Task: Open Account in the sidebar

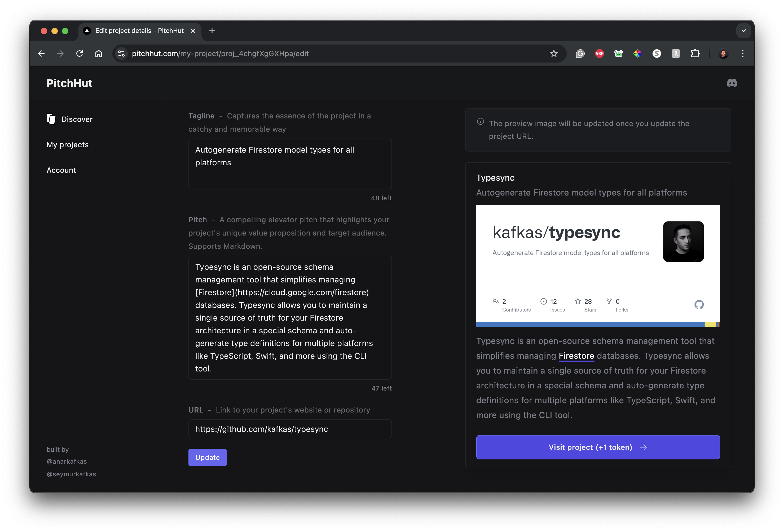Action: point(61,170)
